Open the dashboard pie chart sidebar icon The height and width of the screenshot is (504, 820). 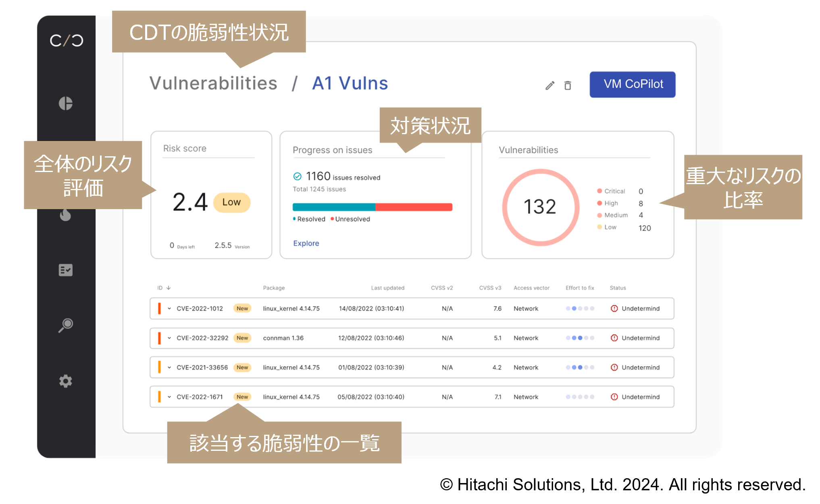(x=66, y=104)
